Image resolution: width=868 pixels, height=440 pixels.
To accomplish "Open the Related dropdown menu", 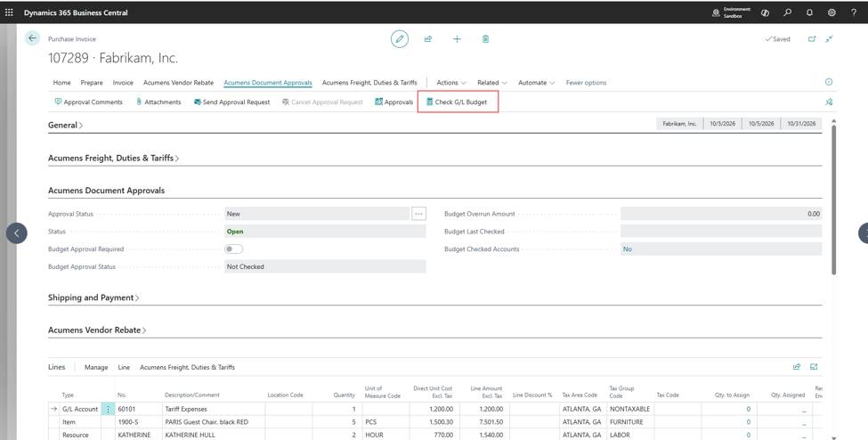I will pos(492,83).
